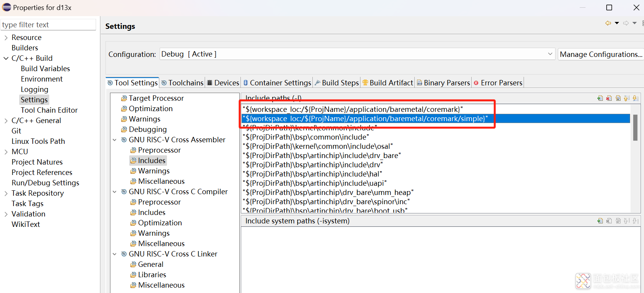Open the Logging page

click(x=35, y=89)
